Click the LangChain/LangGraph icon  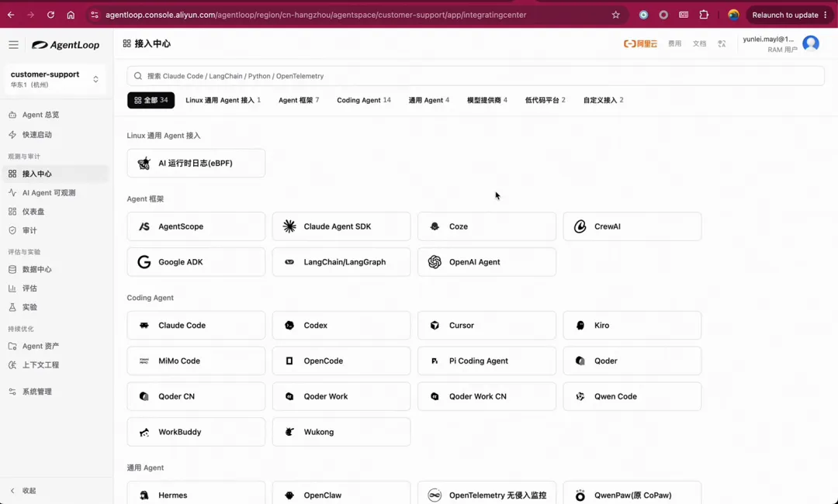[289, 262]
